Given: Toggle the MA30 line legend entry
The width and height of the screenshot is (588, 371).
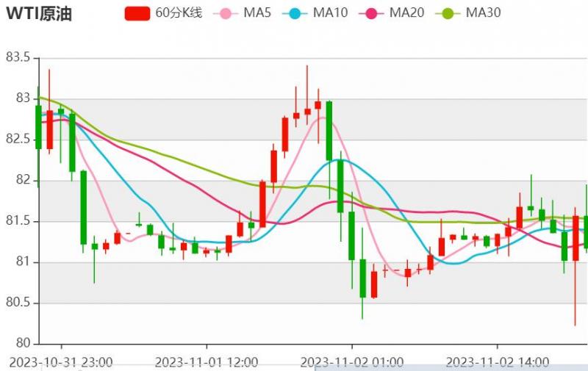Looking at the screenshot, I should (x=468, y=13).
